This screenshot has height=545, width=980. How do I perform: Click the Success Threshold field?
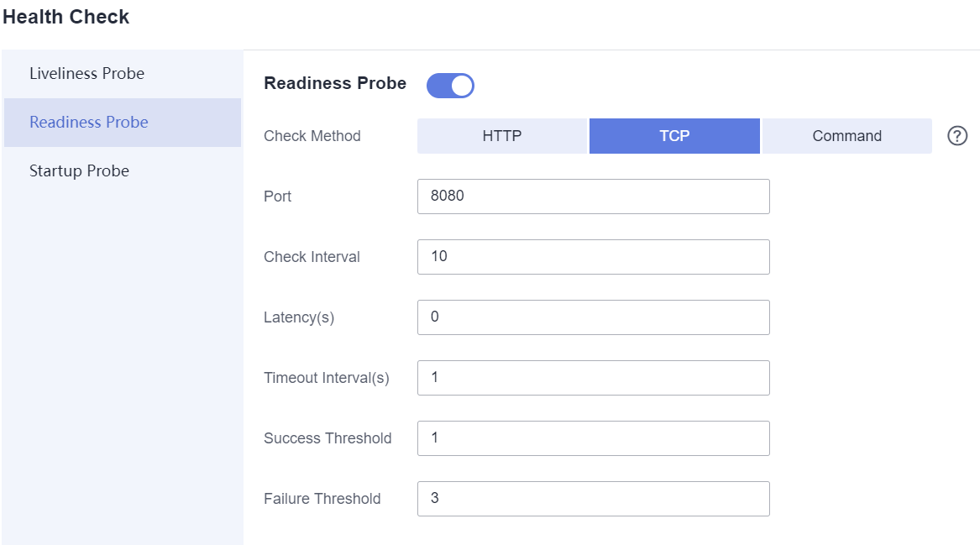593,438
